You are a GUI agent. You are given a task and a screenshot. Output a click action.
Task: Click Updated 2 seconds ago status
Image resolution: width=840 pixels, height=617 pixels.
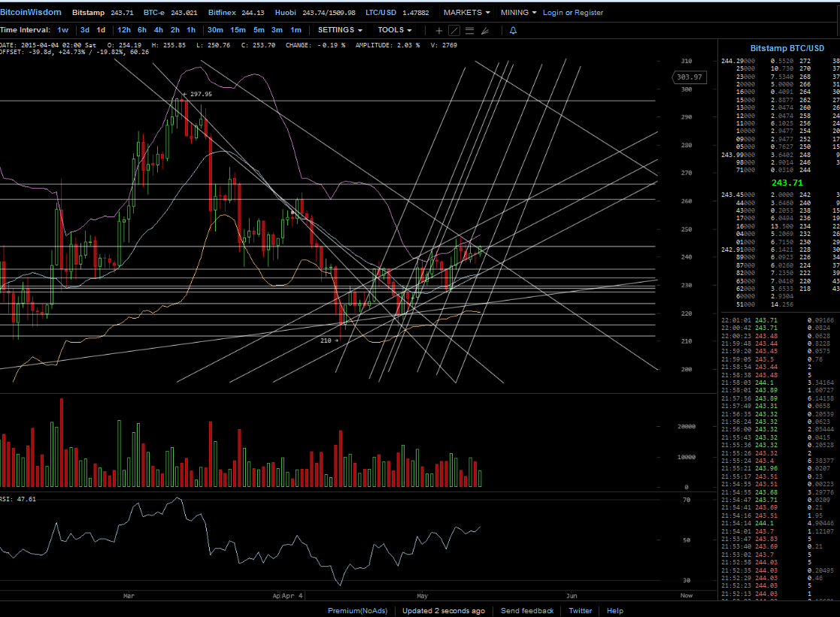[x=444, y=610]
